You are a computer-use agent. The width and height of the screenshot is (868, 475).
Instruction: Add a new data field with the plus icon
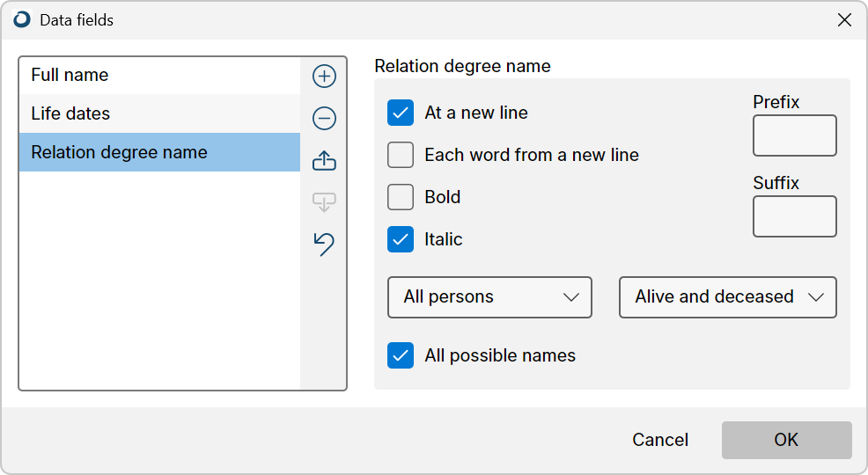tap(324, 77)
